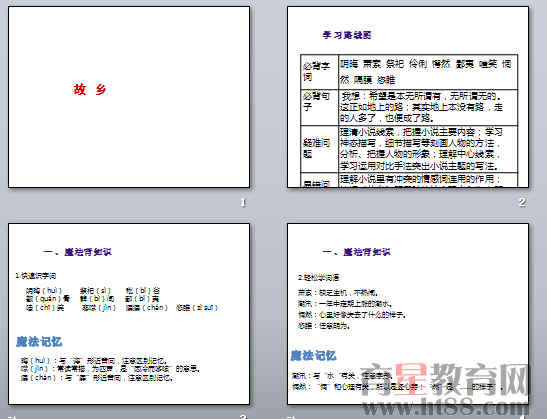The width and height of the screenshot is (547, 419).
Task: Select the slide 3 thumbnail with pinyin list
Action: tap(129, 314)
